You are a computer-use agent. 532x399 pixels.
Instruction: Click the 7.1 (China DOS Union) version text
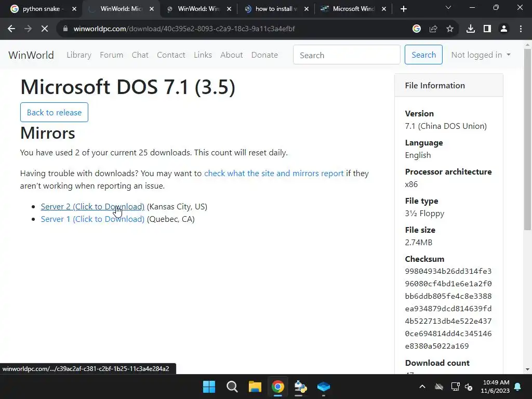point(446,126)
